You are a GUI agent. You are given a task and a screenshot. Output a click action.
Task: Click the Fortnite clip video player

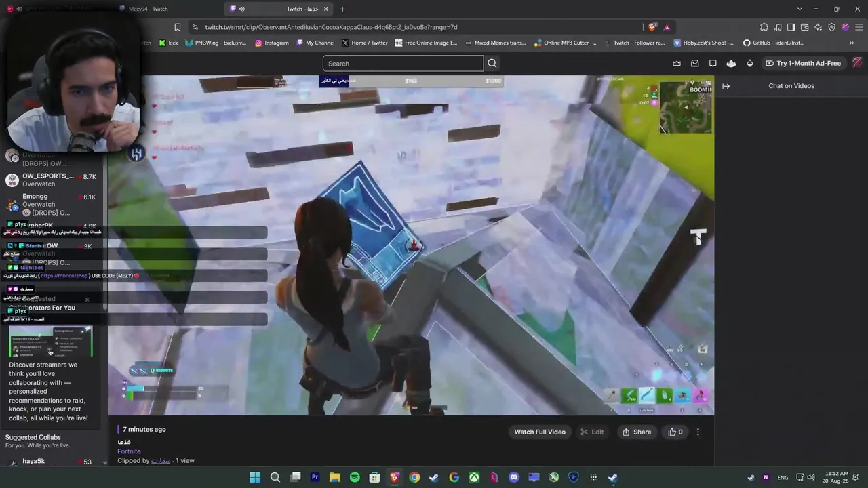411,245
